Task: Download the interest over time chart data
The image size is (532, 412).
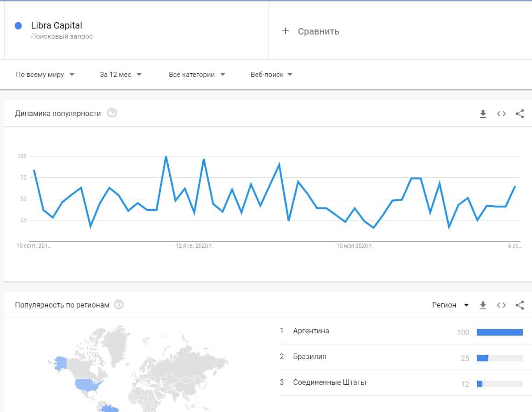Action: [x=483, y=114]
